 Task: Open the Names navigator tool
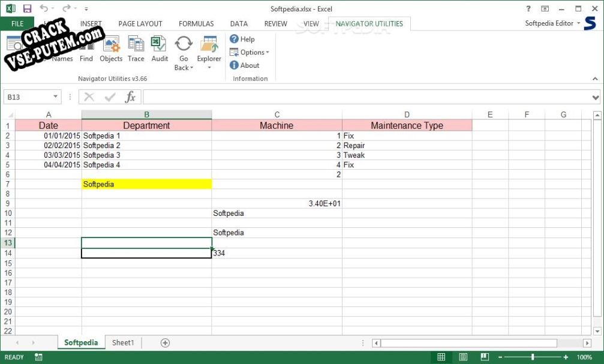coord(62,59)
